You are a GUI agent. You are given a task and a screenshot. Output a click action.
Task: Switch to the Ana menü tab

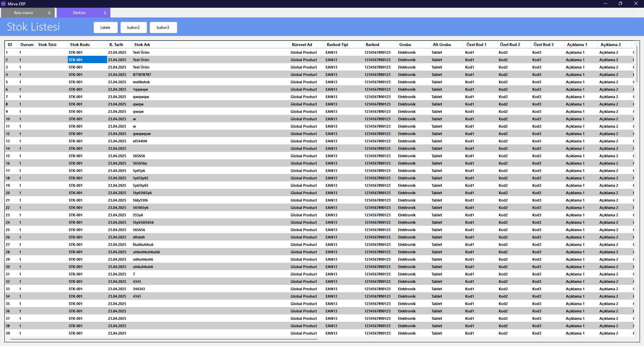[23, 13]
